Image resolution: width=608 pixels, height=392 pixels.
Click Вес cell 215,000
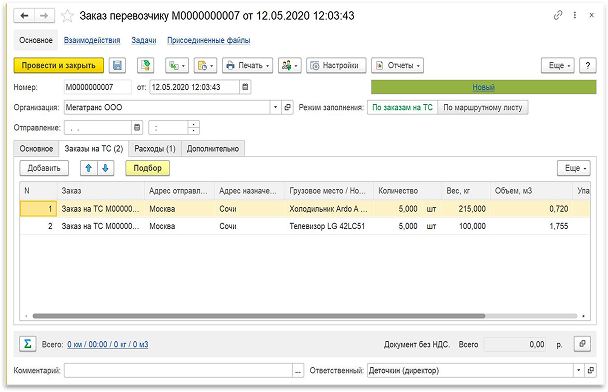[x=466, y=209]
